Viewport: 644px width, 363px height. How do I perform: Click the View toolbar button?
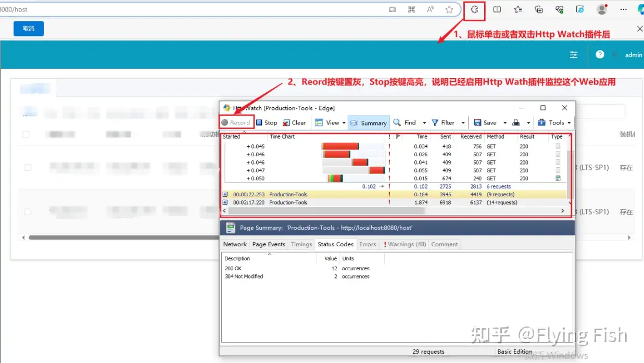pyautogui.click(x=328, y=122)
